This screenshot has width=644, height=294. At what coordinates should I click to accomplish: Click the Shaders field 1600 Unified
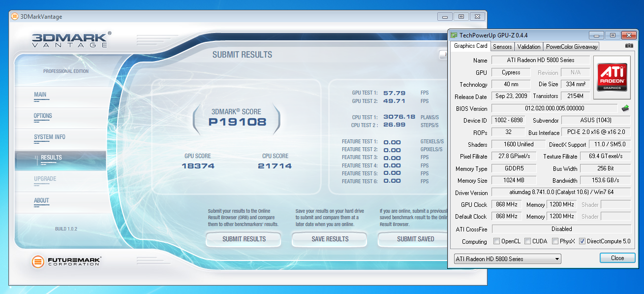point(519,144)
